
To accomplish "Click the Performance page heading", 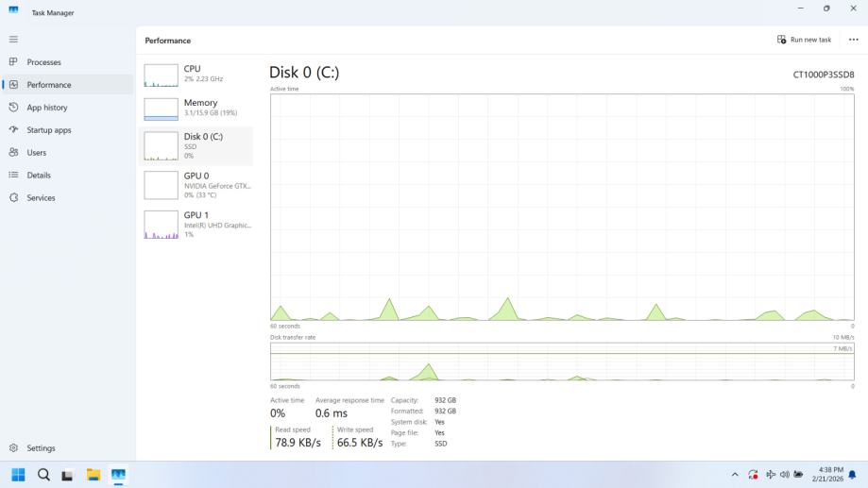I will pos(168,41).
